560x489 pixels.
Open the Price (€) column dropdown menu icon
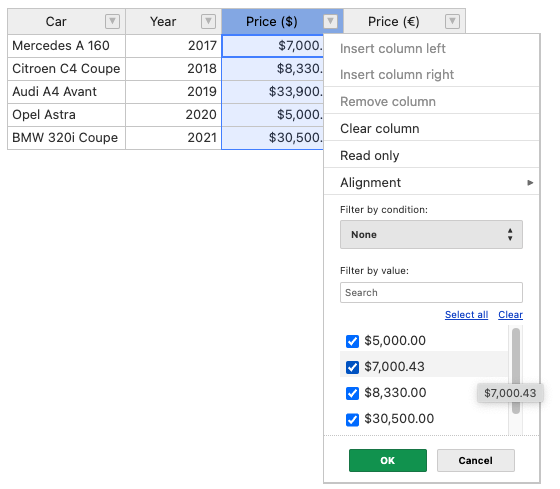(x=452, y=21)
